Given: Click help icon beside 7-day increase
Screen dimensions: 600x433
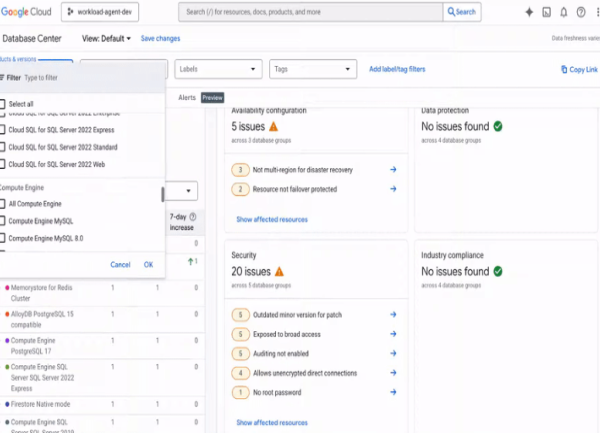Looking at the screenshot, I should 193,217.
